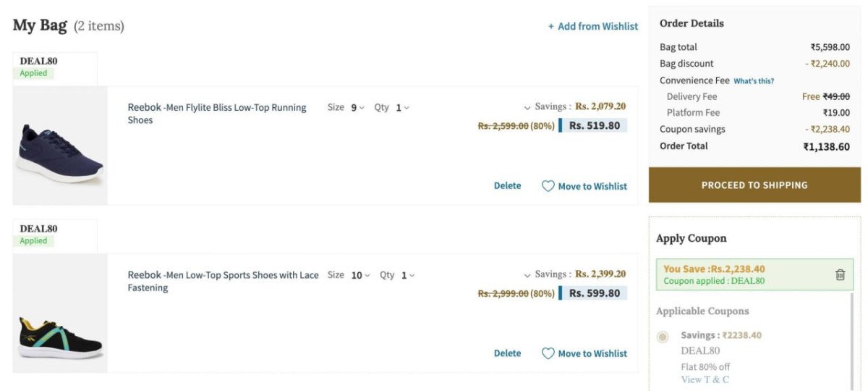Open size 9 dropdown for first shoe
The image size is (868, 391).
point(357,108)
